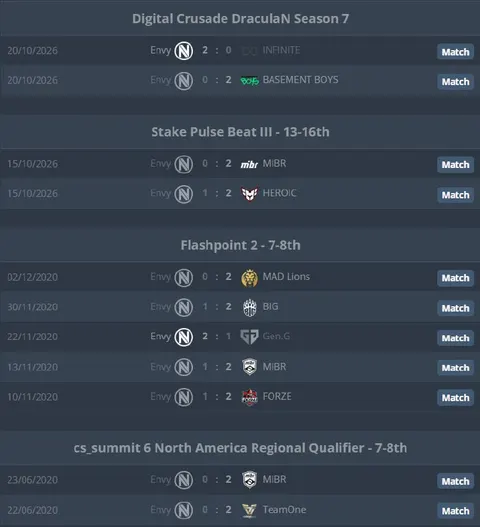Image resolution: width=480 pixels, height=527 pixels.
Task: Open Match button for Envy vs HEROIC
Action: 455,195
